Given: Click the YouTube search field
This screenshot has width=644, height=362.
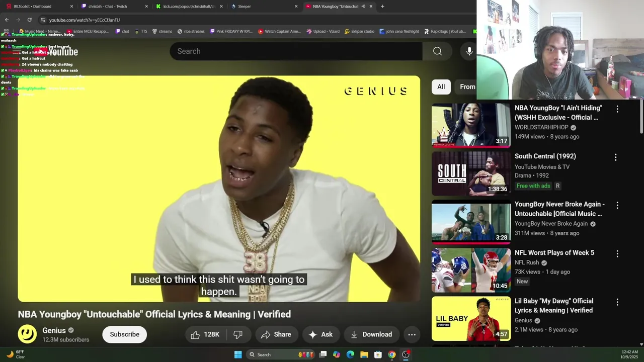Looking at the screenshot, I should [x=296, y=51].
